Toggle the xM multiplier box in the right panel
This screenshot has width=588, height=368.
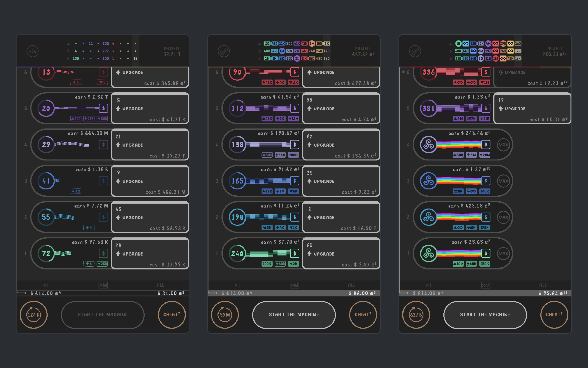click(x=486, y=285)
